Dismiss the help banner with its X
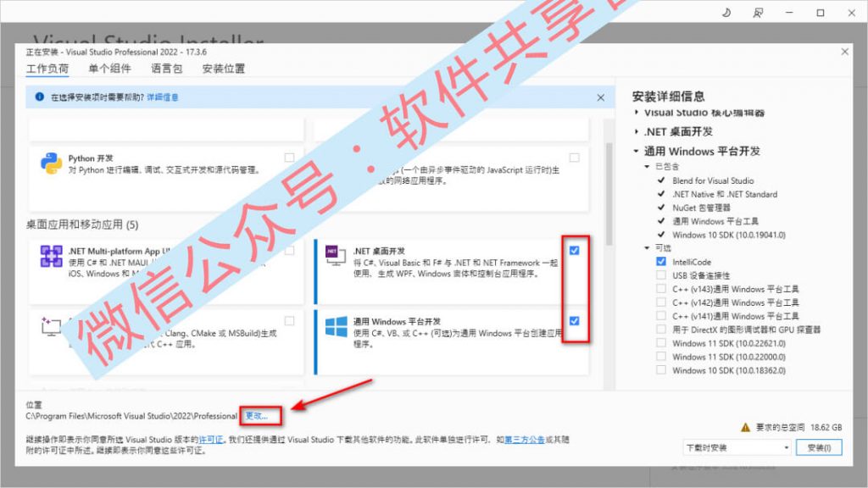The height and width of the screenshot is (488, 868). [x=601, y=97]
